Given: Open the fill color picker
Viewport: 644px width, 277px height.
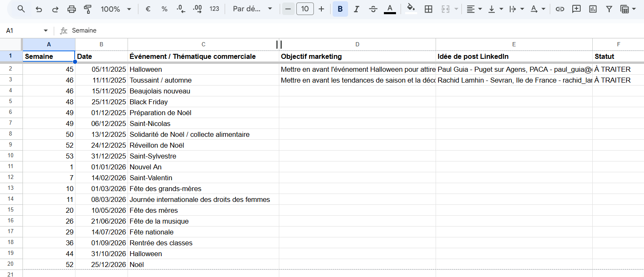Looking at the screenshot, I should click(x=411, y=9).
